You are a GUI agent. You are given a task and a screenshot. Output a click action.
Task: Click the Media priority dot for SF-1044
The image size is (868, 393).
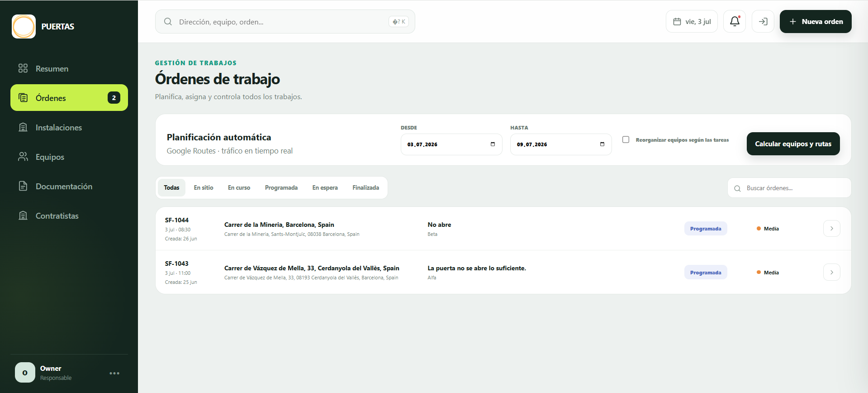click(x=759, y=229)
